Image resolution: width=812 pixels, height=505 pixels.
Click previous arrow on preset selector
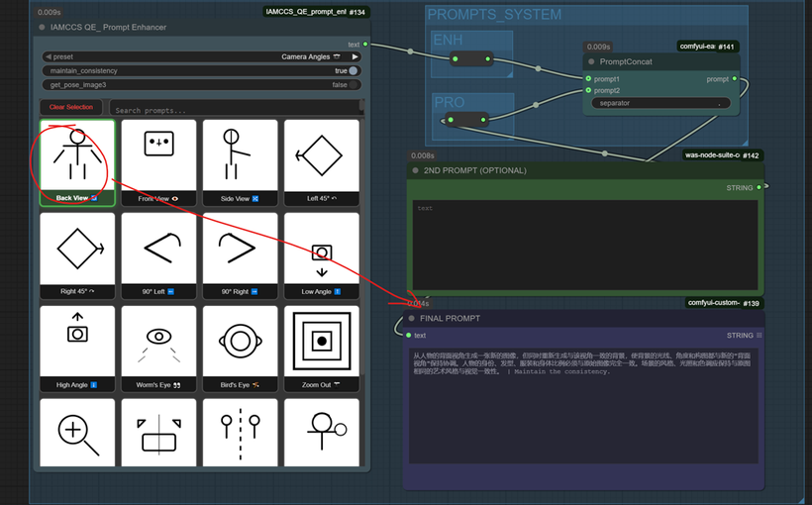coord(49,57)
